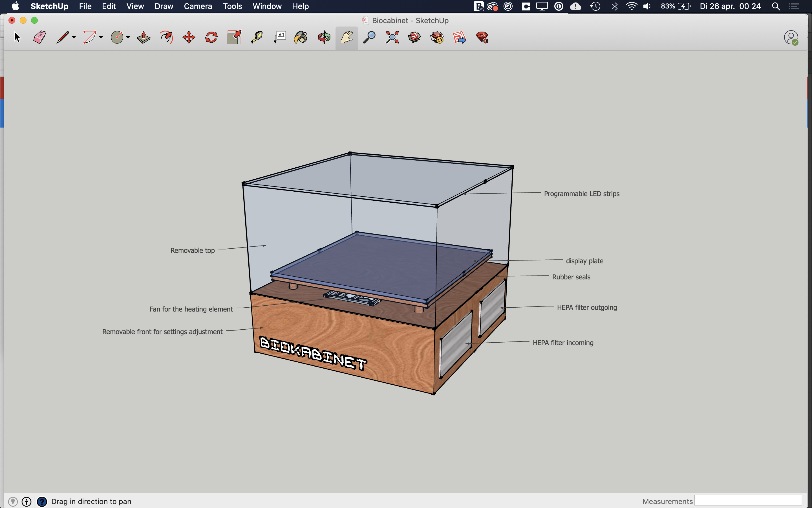Open the Tools menu
The height and width of the screenshot is (508, 812).
click(x=233, y=6)
